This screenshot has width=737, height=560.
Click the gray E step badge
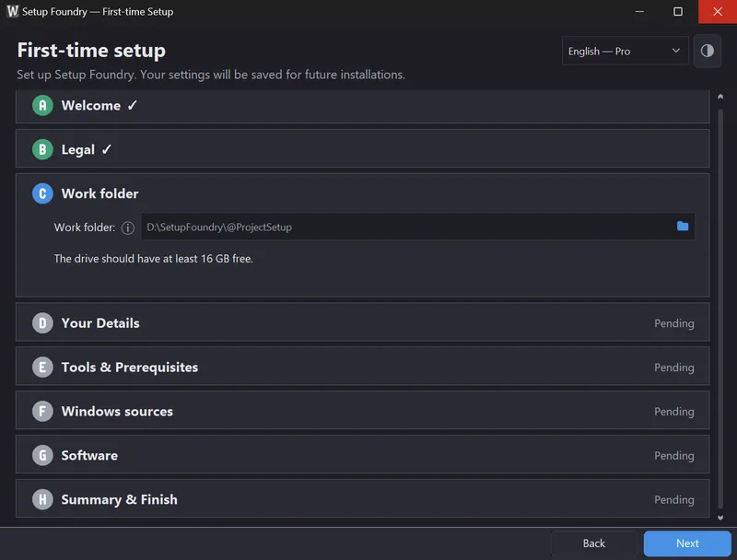click(x=42, y=367)
